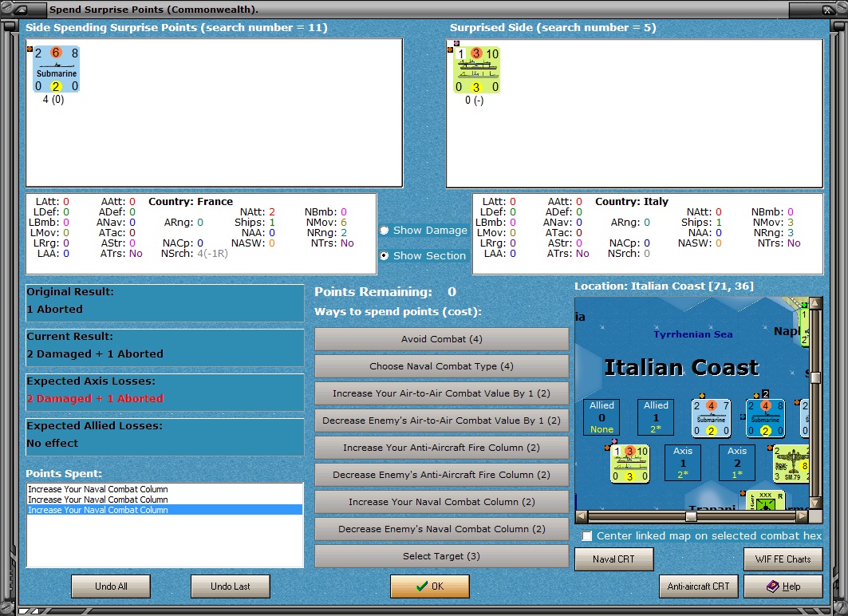Click the map vertical scrollbar up arrow

pos(815,303)
